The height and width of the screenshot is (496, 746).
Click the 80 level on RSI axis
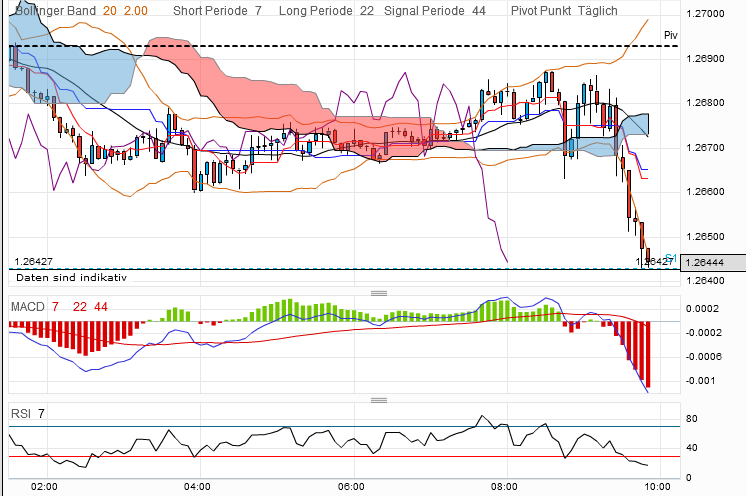(x=692, y=418)
